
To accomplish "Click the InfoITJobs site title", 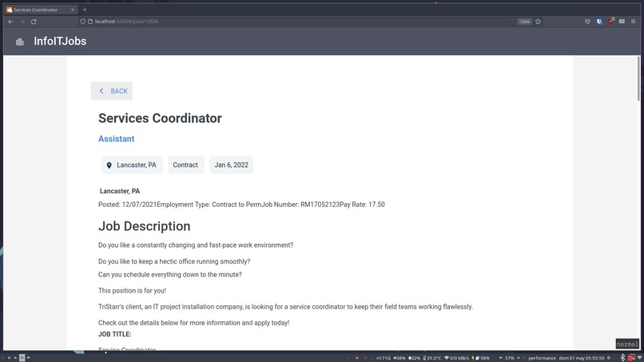I will (x=60, y=41).
